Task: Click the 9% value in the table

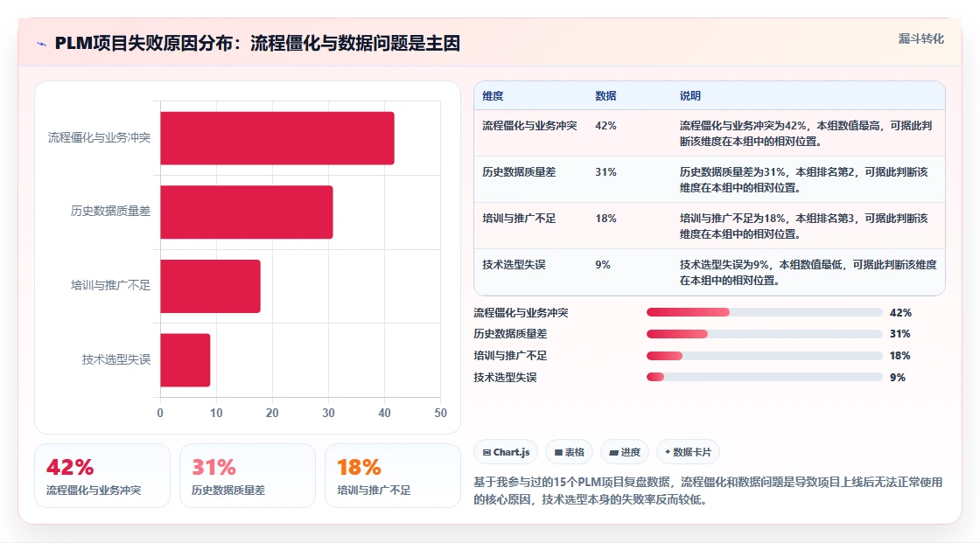Action: click(x=603, y=264)
